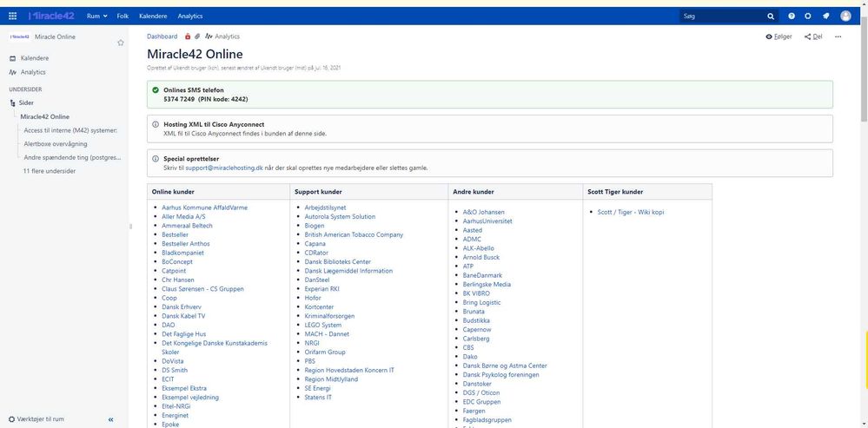Click the search magnifier icon
The height and width of the screenshot is (428, 868).
(771, 16)
